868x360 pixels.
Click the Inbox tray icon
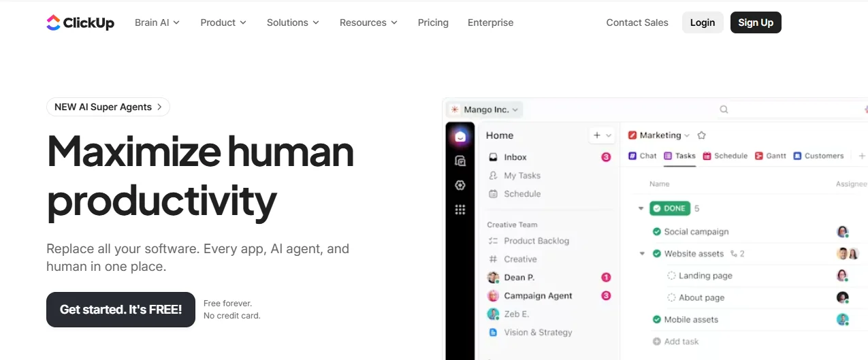494,157
